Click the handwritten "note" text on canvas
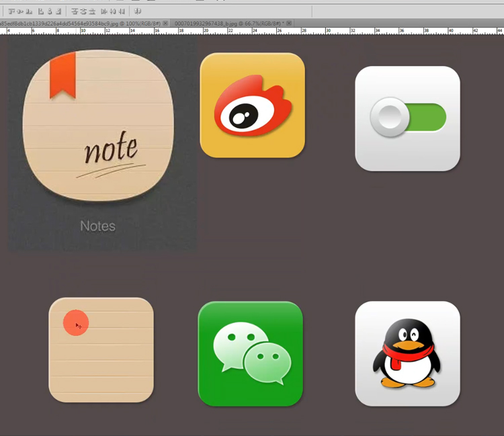Image resolution: width=504 pixels, height=436 pixels. point(111,148)
